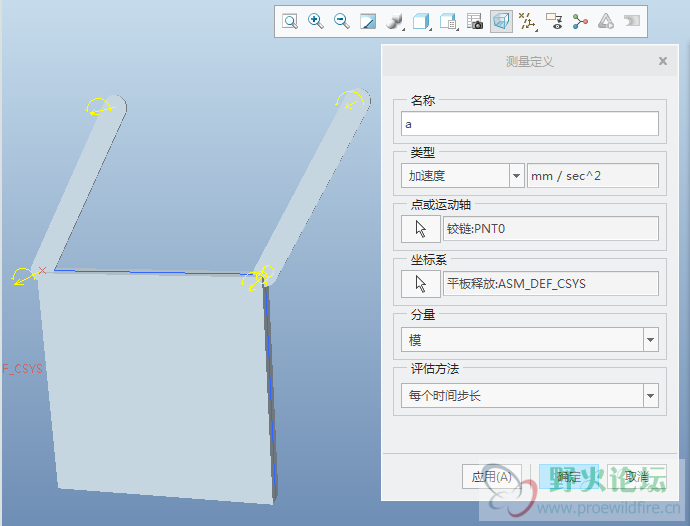Open the saved orientations cube icon
The width and height of the screenshot is (690, 526).
click(x=421, y=21)
